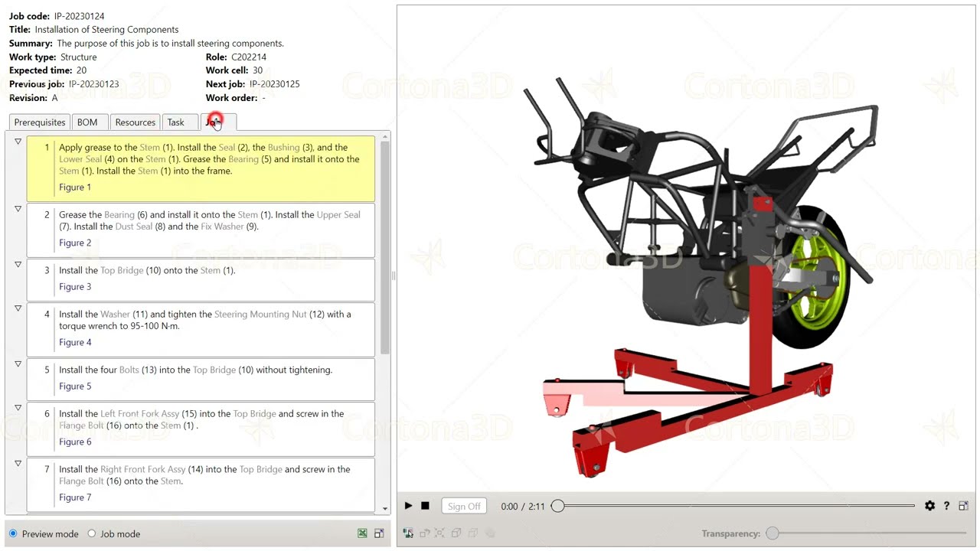Click Previous job value IP-20230123
Screen dimensions: 980x551
(x=93, y=84)
